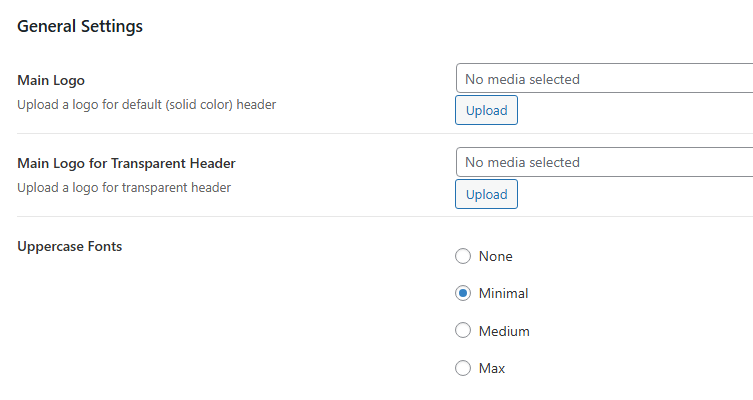Click the default solid color header description
Viewport: 753px width, 400px height.
point(147,104)
